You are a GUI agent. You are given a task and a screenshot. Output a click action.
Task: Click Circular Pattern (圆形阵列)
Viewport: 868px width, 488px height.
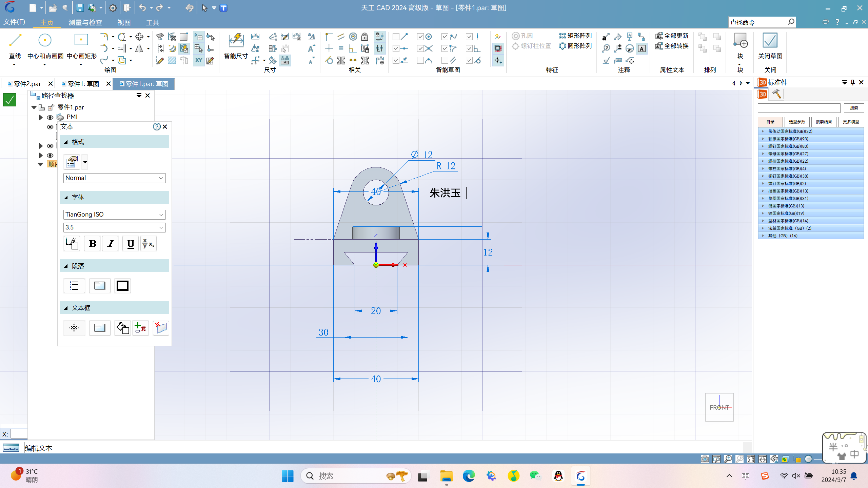pos(575,46)
